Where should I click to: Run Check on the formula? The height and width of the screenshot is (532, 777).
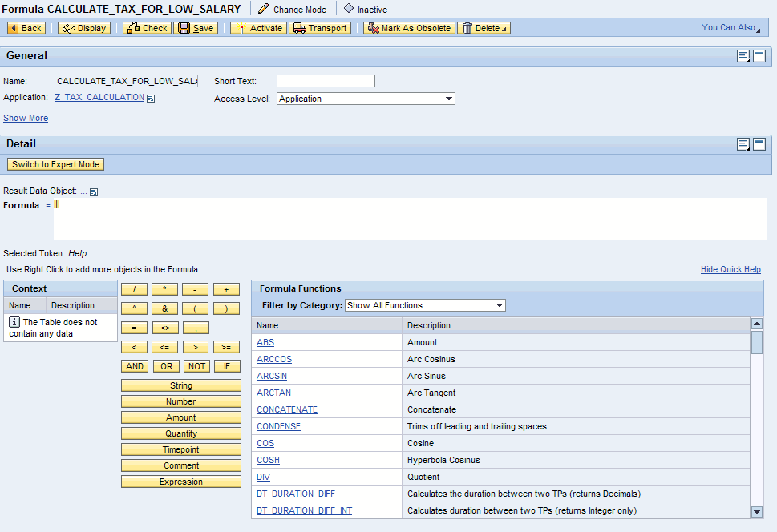pyautogui.click(x=147, y=28)
